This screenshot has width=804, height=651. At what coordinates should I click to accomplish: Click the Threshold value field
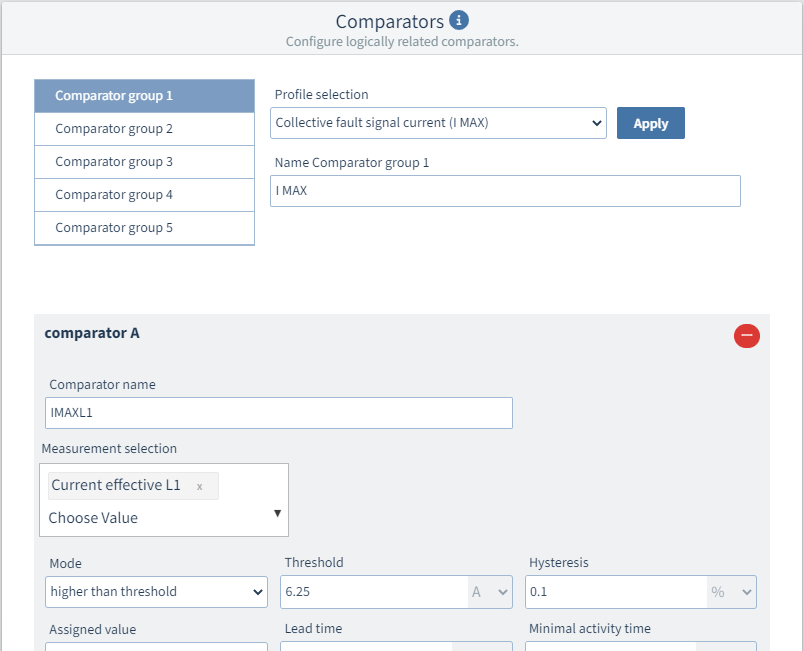pos(374,592)
